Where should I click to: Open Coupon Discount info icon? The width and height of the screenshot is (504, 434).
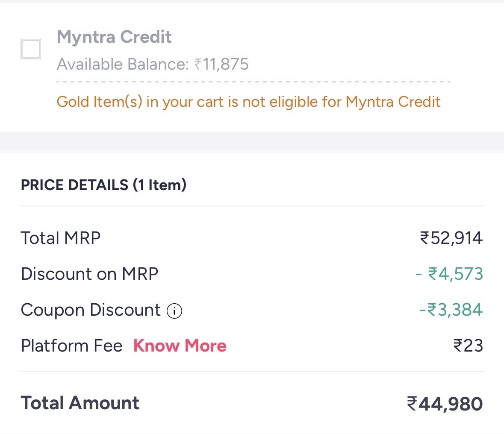pos(174,311)
